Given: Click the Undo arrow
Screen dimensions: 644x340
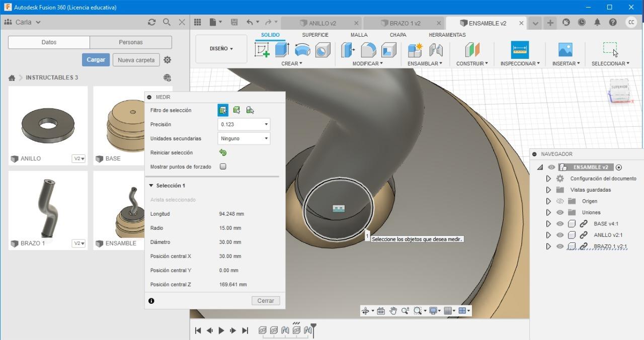Looking at the screenshot, I should [250, 22].
